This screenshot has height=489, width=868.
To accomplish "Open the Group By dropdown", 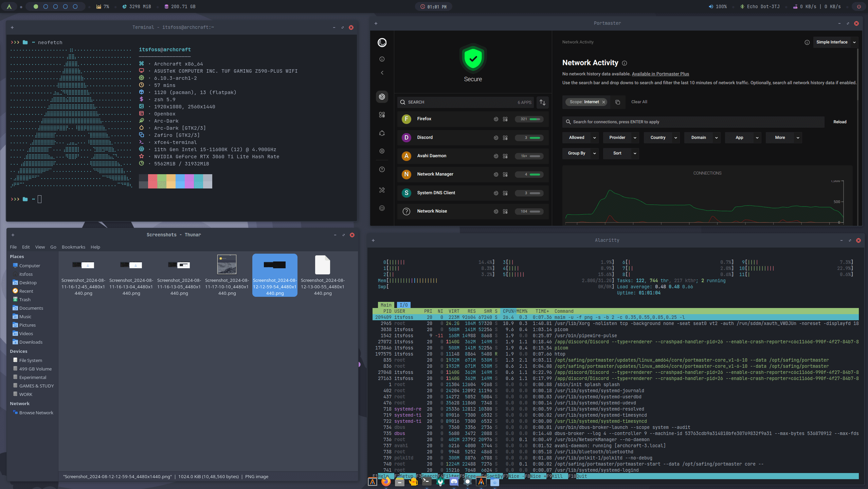I will pos(580,153).
